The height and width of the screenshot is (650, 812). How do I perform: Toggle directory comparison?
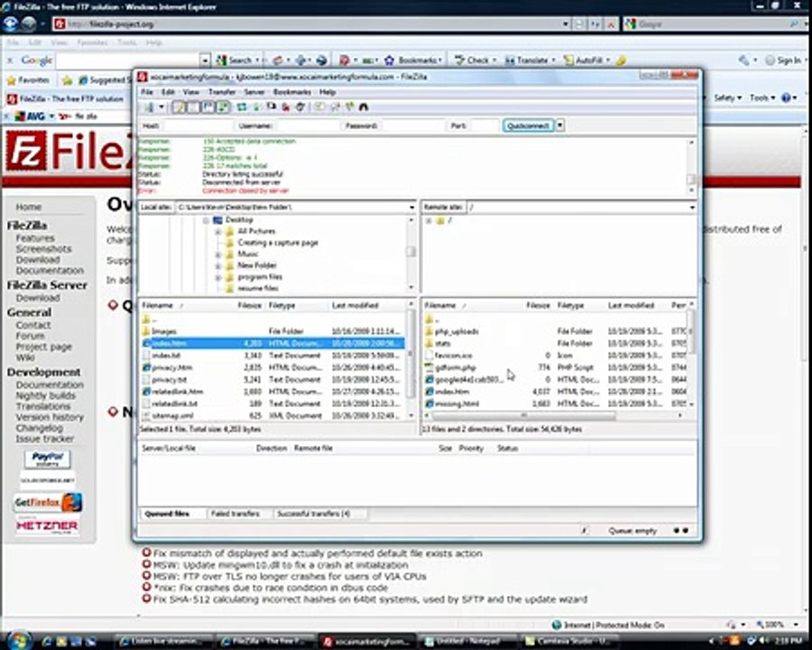click(335, 107)
